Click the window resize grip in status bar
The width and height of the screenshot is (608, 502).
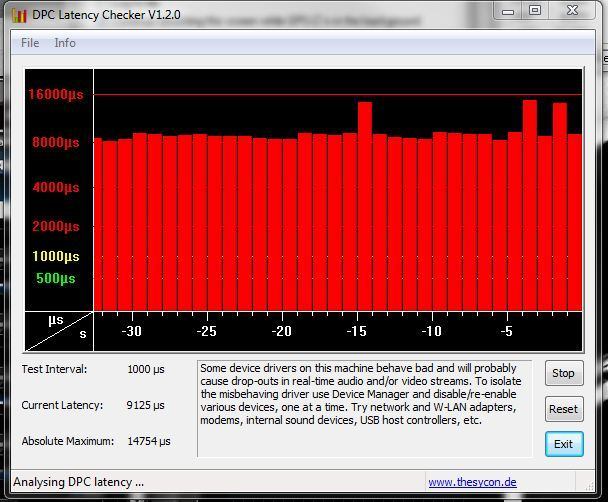click(590, 485)
